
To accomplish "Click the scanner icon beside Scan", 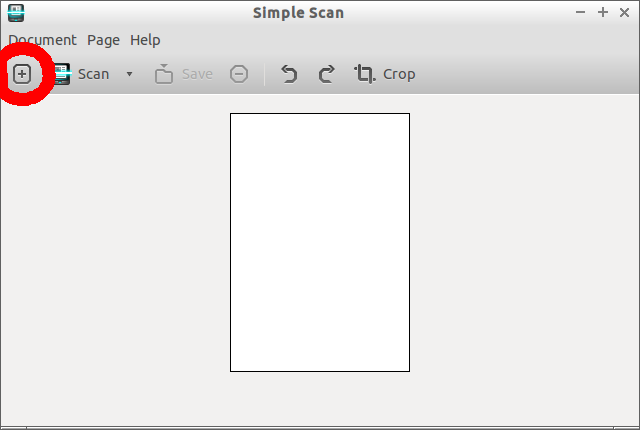I will 62,74.
